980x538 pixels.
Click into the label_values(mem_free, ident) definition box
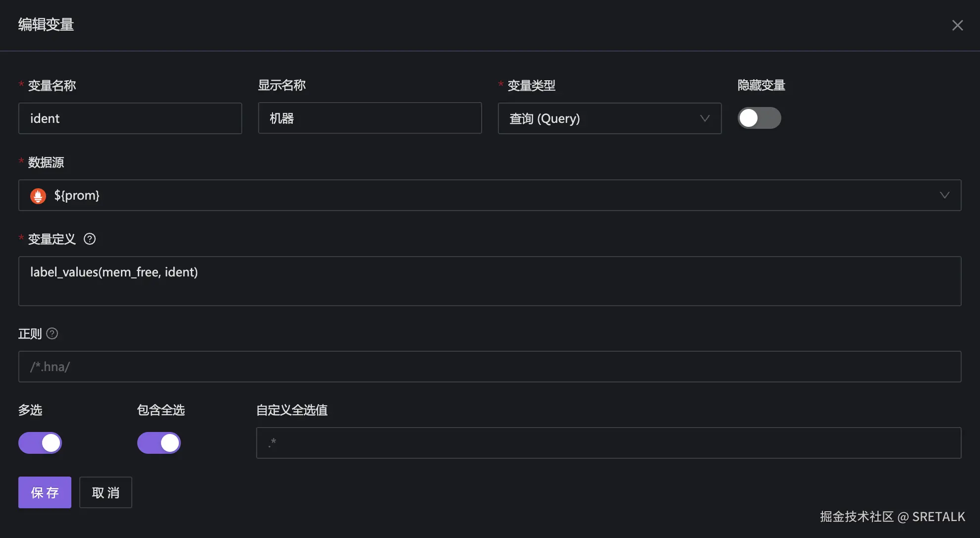coord(490,281)
